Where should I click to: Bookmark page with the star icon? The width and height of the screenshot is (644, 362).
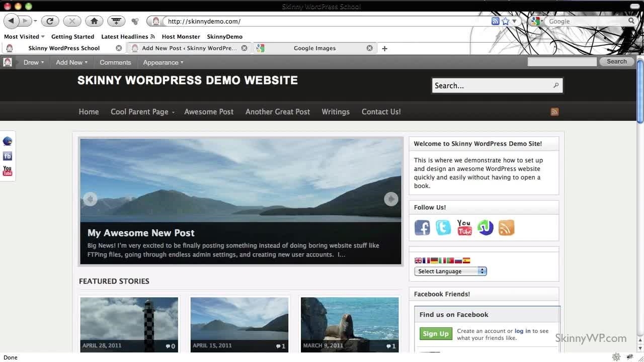coord(506,21)
